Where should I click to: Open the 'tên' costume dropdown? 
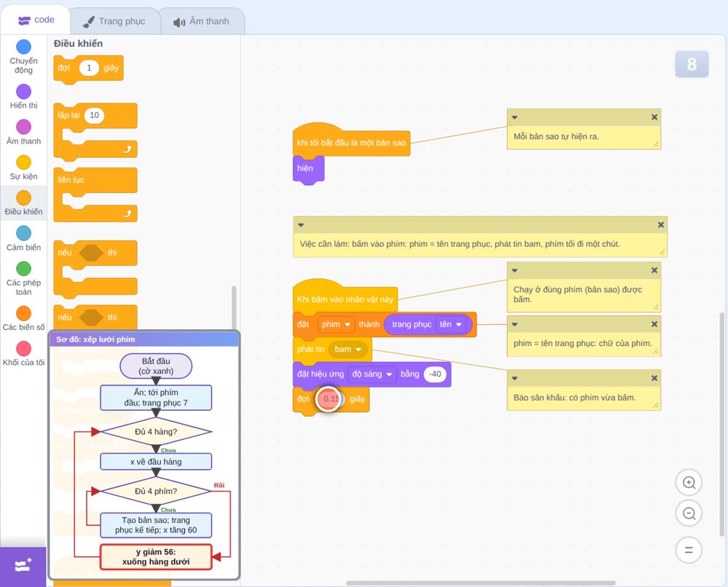(x=451, y=324)
